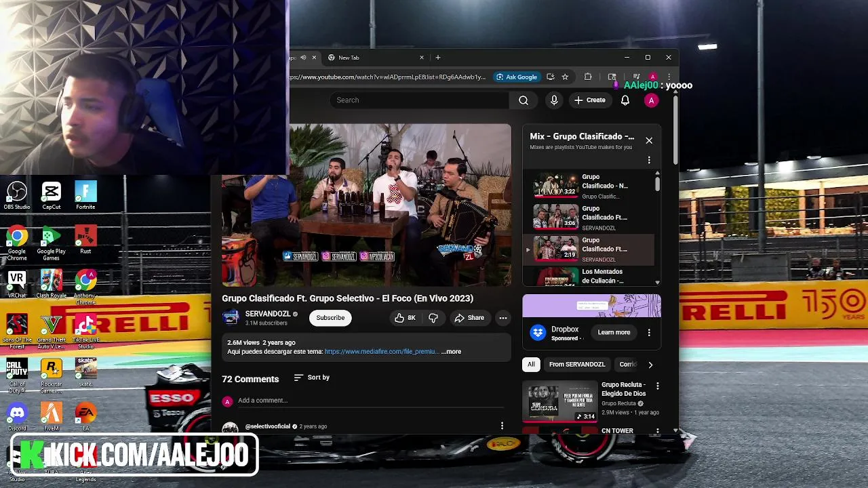The height and width of the screenshot is (488, 868).
Task: Open YouTube notifications bell
Action: (625, 100)
